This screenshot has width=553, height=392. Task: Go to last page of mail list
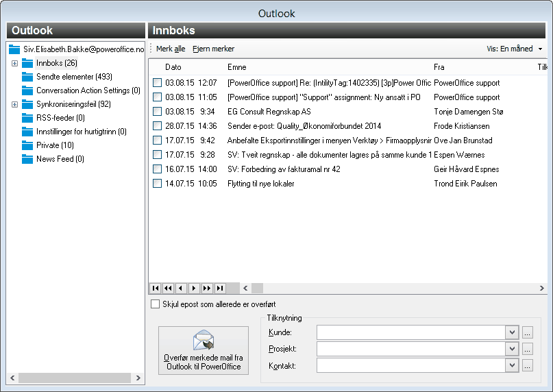(x=220, y=289)
